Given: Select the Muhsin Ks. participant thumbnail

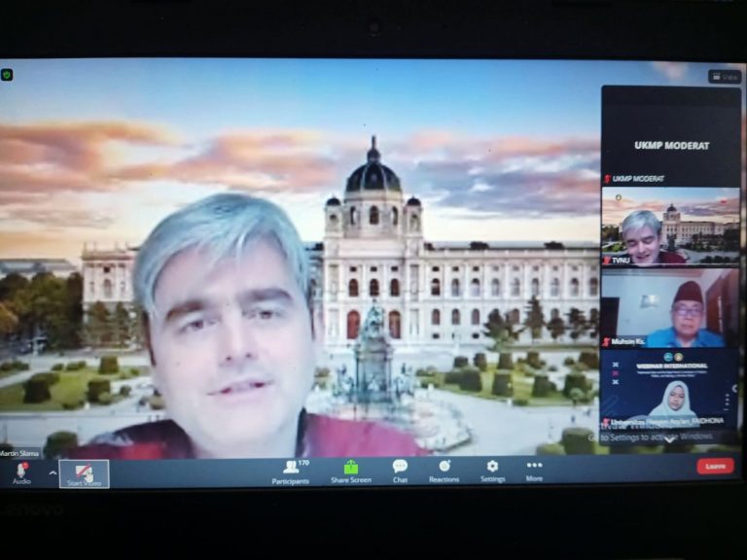Looking at the screenshot, I should 671,308.
